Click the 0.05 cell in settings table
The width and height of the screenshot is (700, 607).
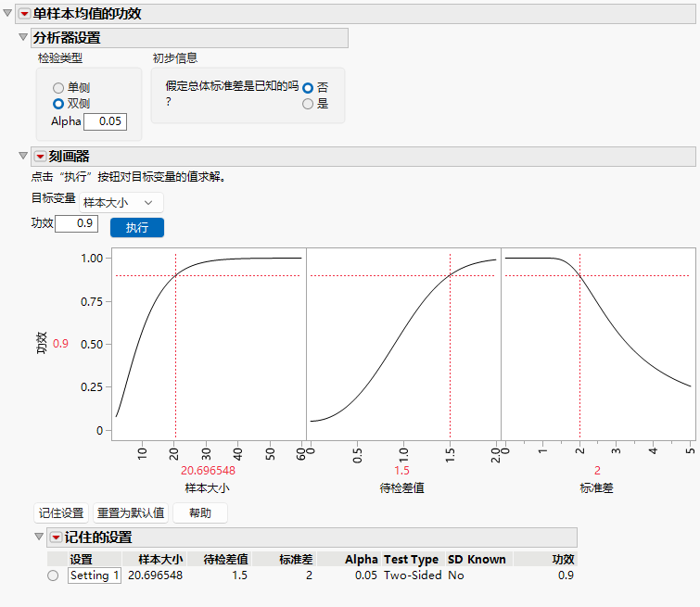[366, 575]
